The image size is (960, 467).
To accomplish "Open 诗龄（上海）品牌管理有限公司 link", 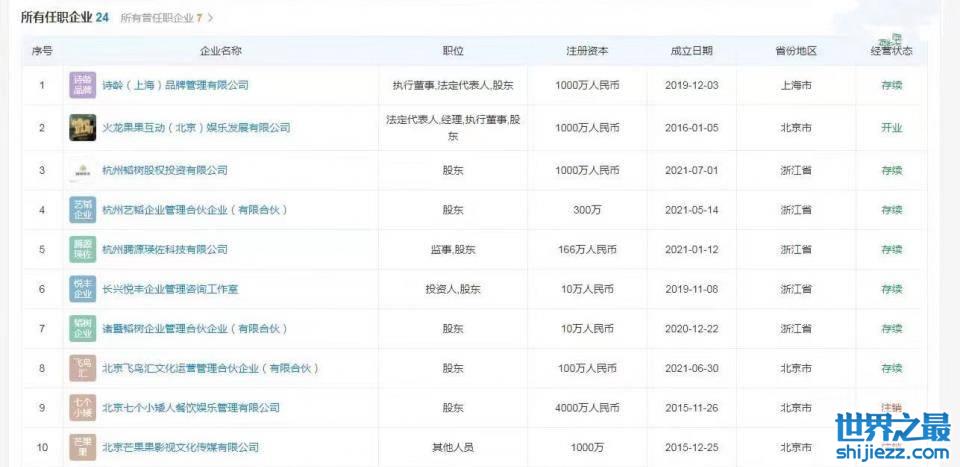I will click(175, 85).
